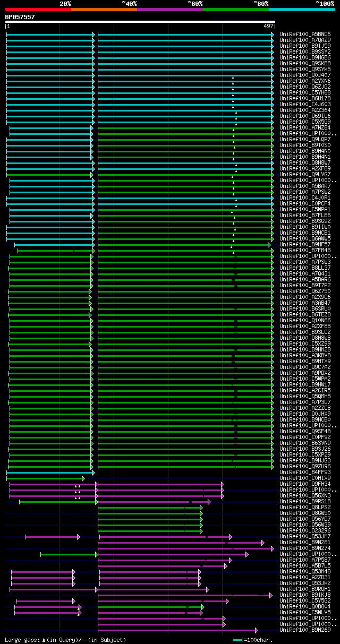340x644 pixels.
Task: Click the red 20% identity legend segment
Action: (x=38, y=10)
